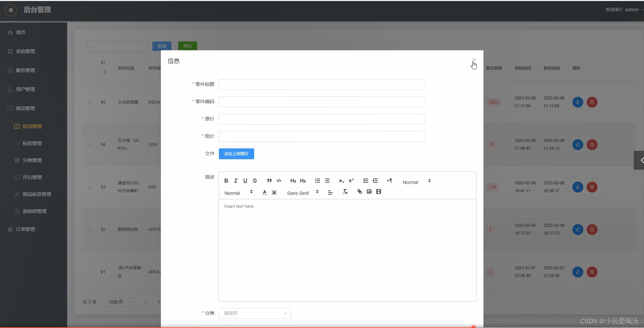
Task: Switch text direction to right-to-left
Action: (x=390, y=181)
